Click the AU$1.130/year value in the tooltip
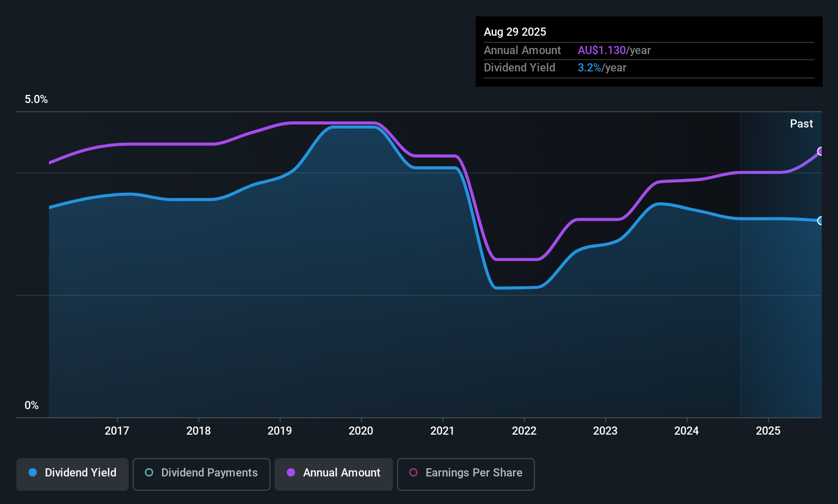838x504 pixels. 614,51
